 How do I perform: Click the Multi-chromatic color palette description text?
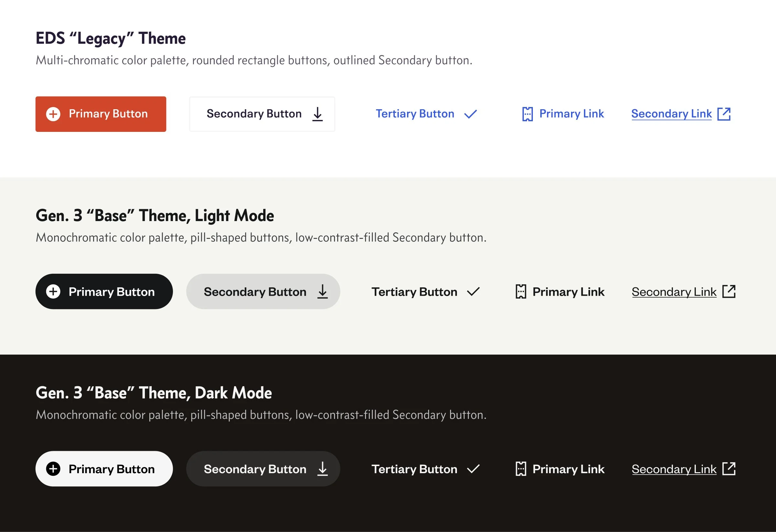254,60
